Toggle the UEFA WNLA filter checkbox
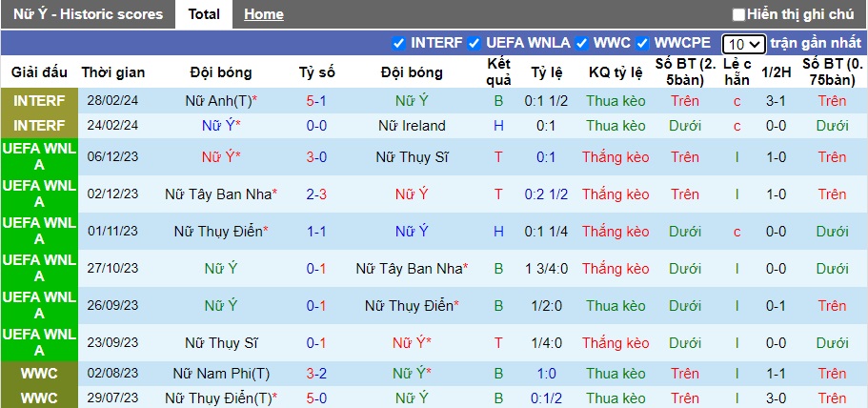868x408 pixels. (474, 43)
